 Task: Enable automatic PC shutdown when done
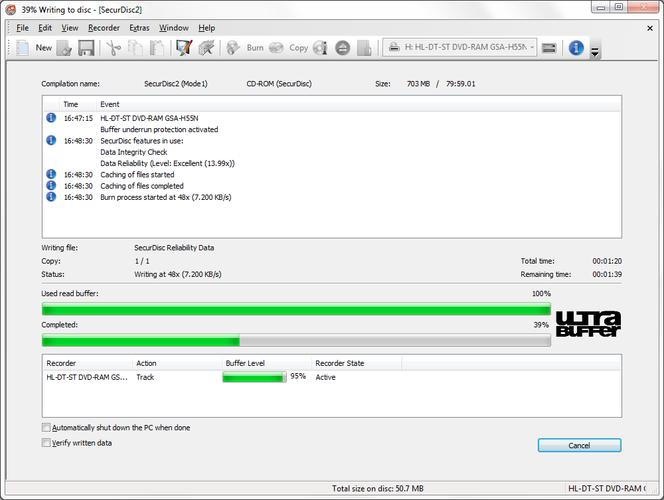pos(46,428)
